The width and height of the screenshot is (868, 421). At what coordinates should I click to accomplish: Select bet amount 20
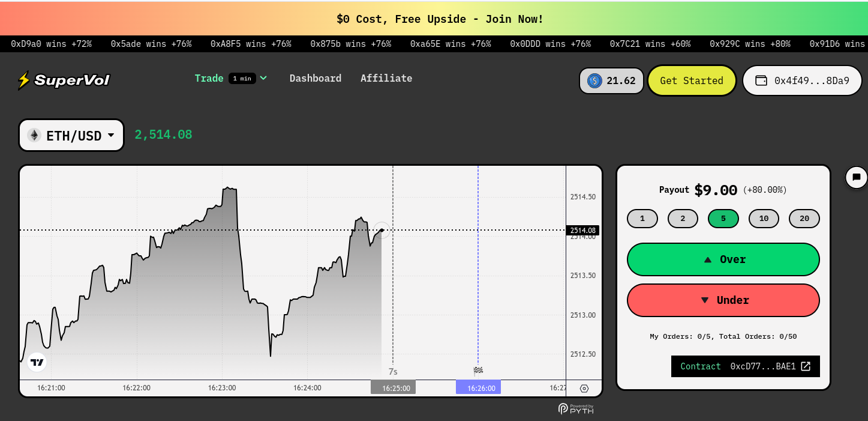tap(804, 218)
